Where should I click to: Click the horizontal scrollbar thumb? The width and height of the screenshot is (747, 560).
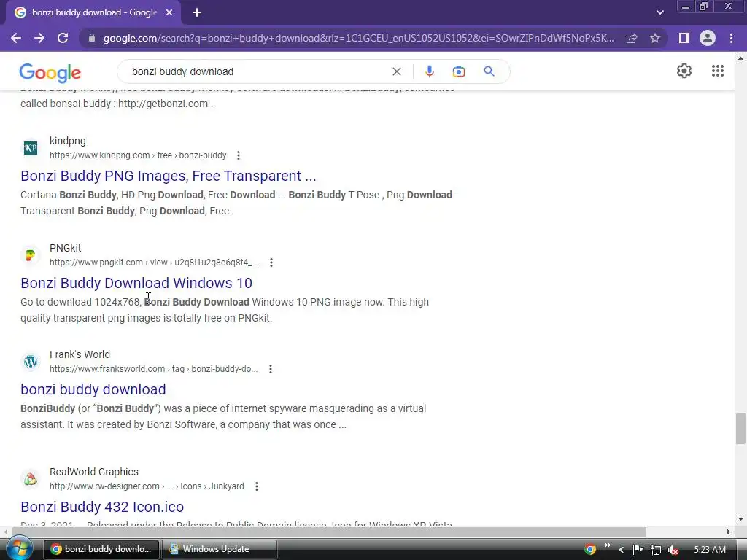pos(329,532)
